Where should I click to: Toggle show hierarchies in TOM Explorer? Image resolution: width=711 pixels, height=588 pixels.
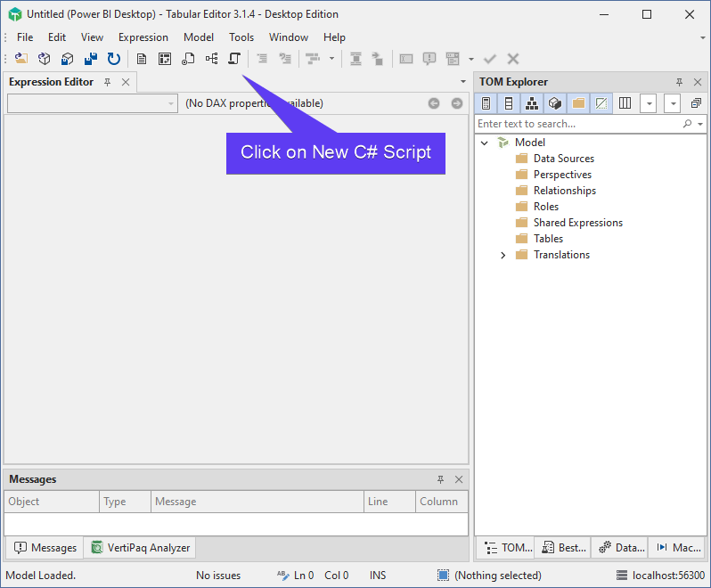point(532,103)
